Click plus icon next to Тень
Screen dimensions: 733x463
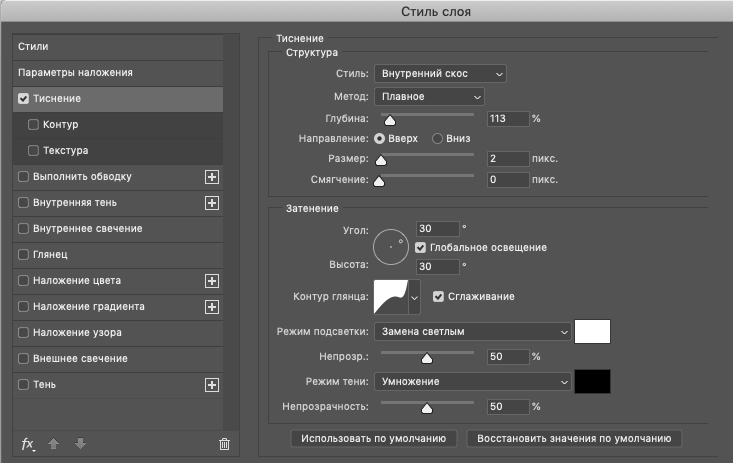tap(212, 385)
